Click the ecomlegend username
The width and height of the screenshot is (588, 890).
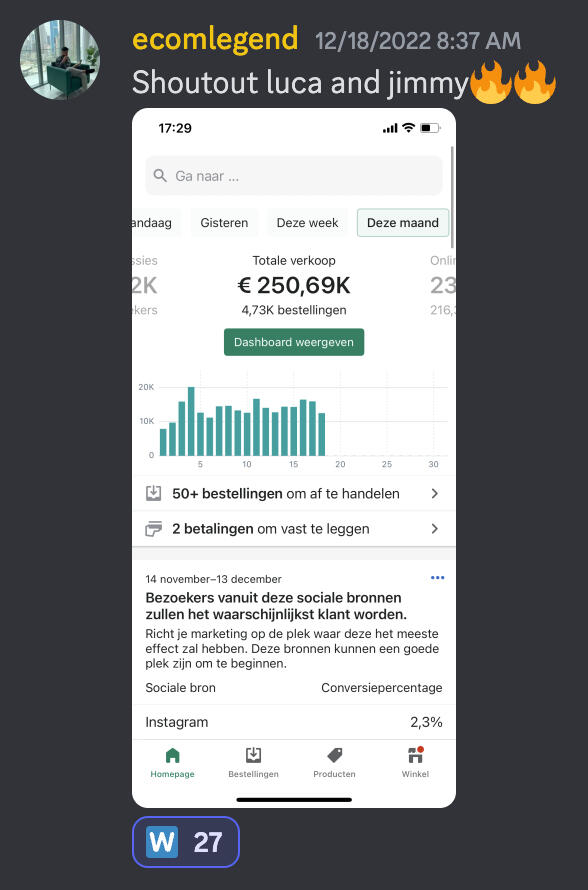pos(215,39)
